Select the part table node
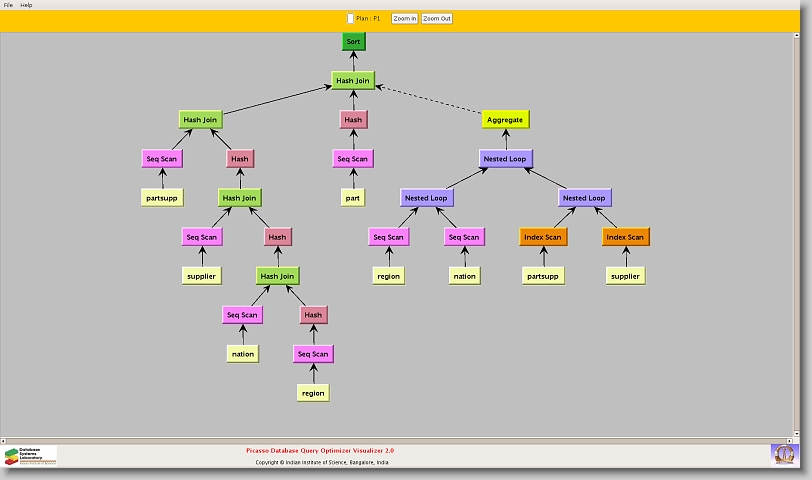812x480 pixels. [x=353, y=198]
